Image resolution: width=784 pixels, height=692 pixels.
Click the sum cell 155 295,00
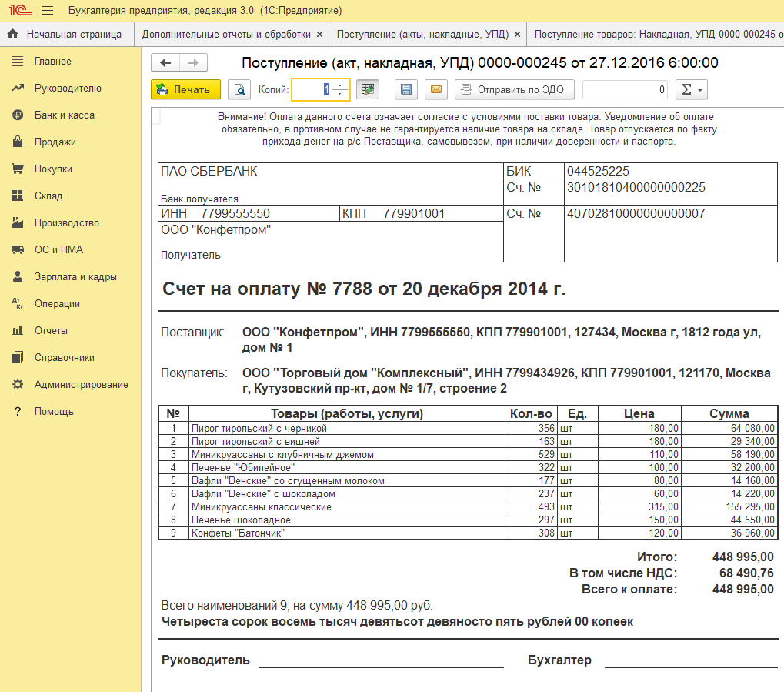(x=729, y=506)
